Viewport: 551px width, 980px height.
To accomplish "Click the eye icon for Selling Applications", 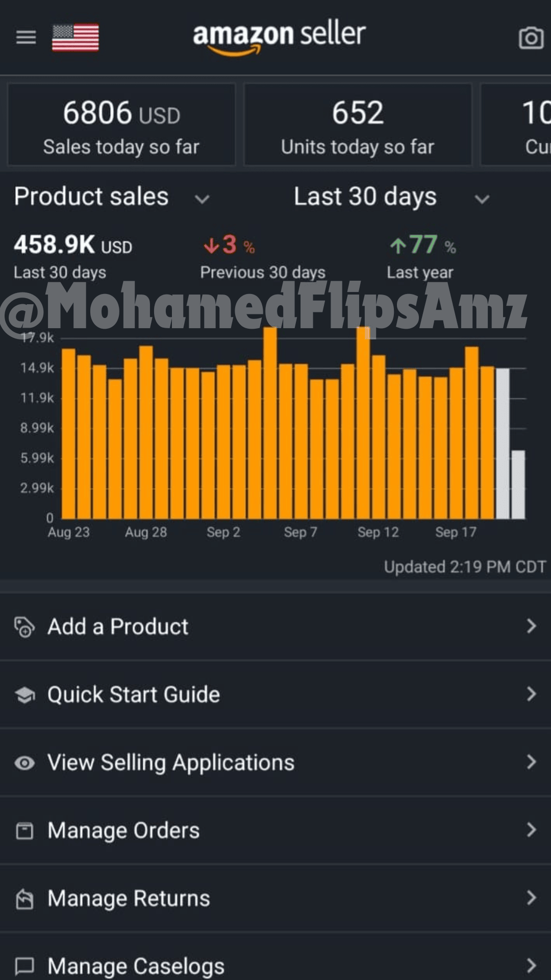I will point(24,763).
